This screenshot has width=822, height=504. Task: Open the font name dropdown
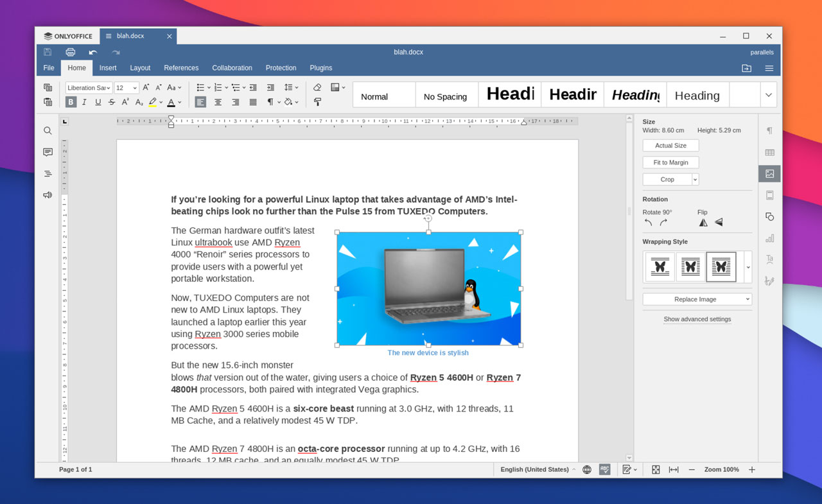[x=109, y=88]
